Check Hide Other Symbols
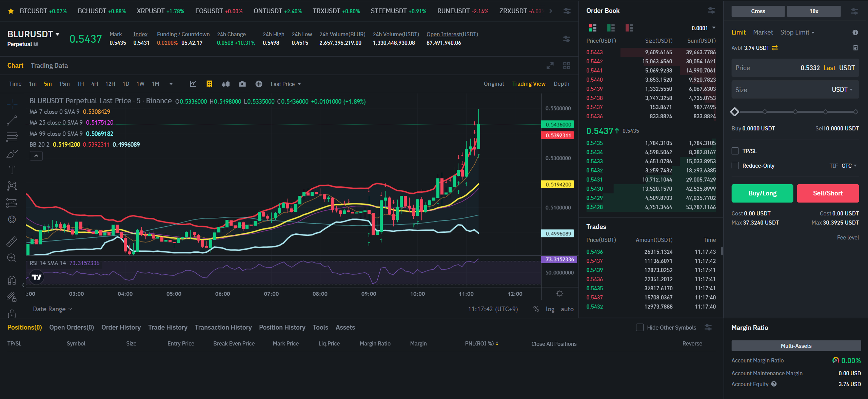This screenshot has width=868, height=399. 640,328
